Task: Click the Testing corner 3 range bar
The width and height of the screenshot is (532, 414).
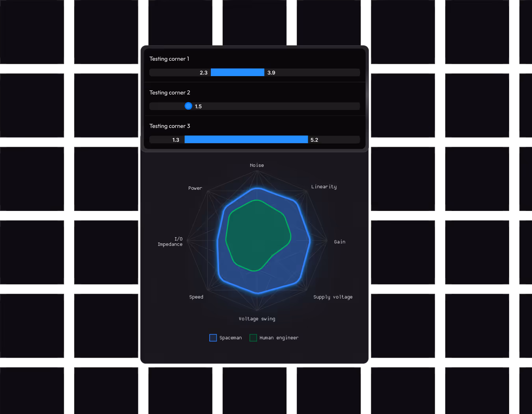Action: click(x=246, y=140)
